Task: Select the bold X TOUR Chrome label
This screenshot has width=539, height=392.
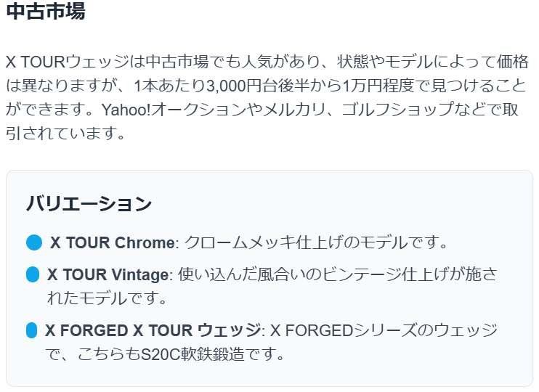Action: click(113, 242)
